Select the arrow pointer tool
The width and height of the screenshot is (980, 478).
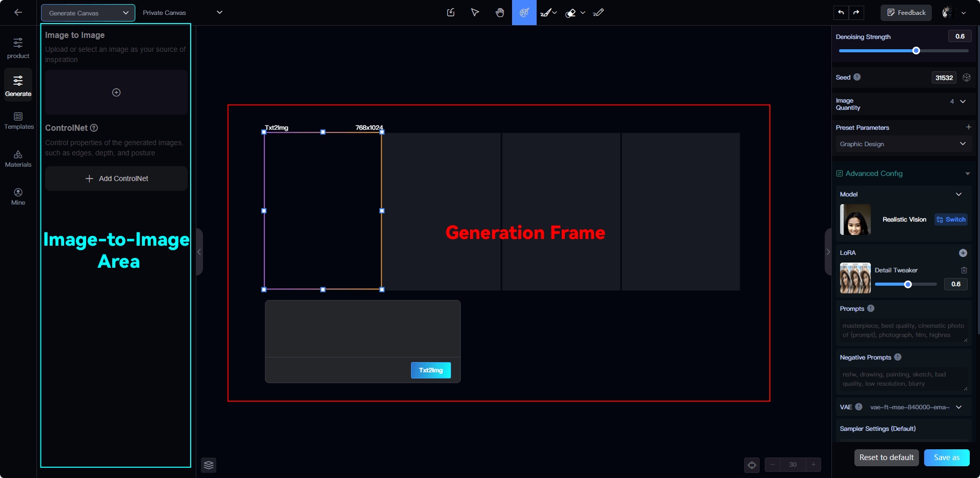coord(475,13)
